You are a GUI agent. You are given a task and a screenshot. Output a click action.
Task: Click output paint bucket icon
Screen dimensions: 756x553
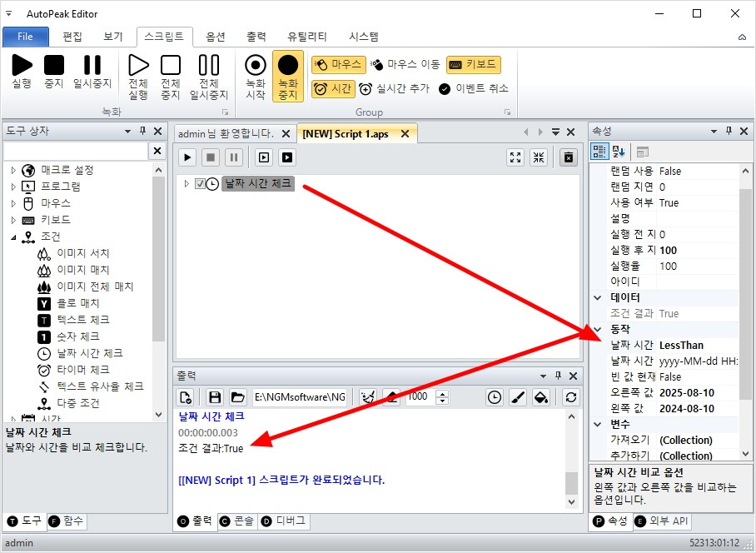coord(541,397)
